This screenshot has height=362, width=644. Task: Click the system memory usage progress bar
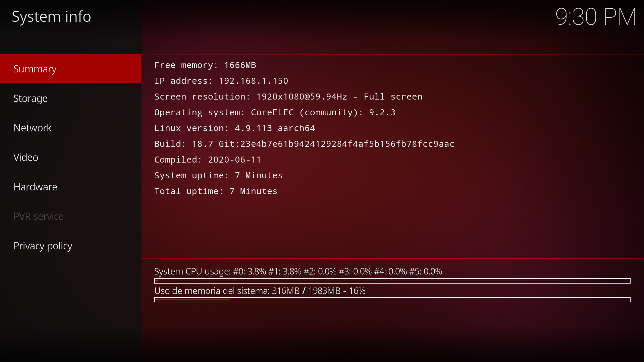point(392,300)
